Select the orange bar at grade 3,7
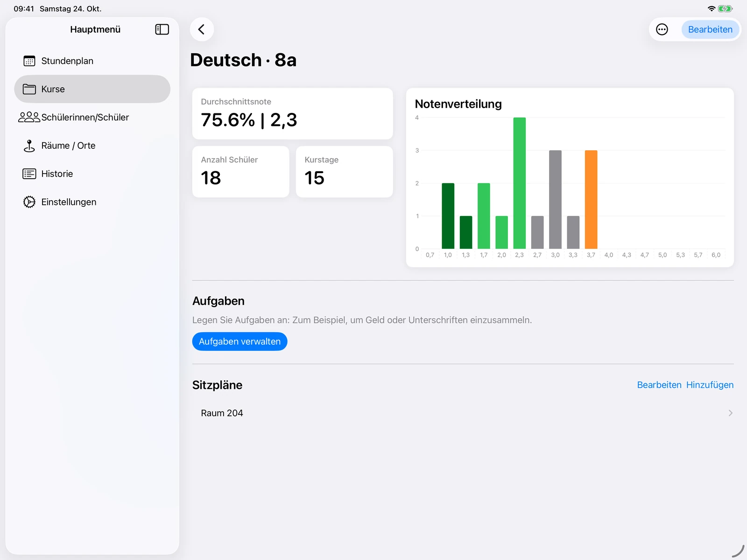747x560 pixels. coord(591,199)
